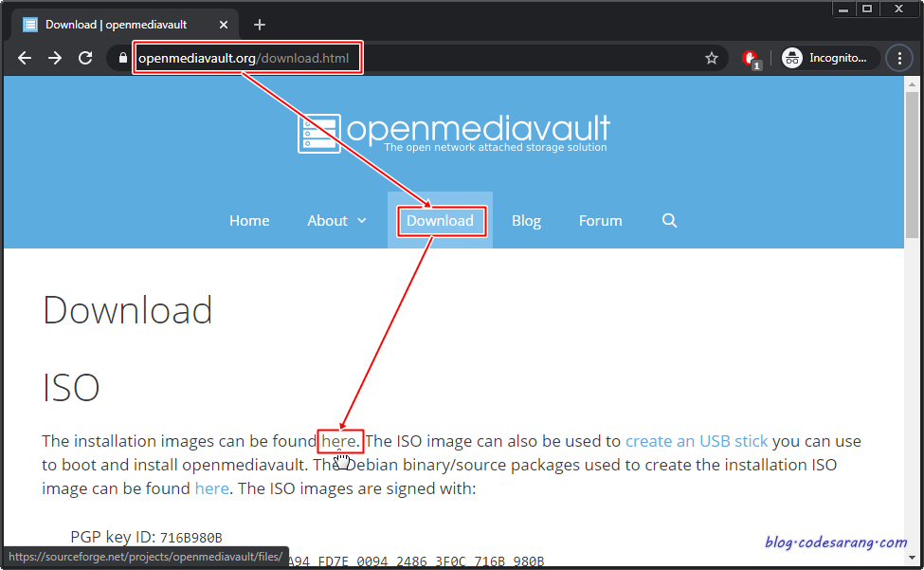Image resolution: width=924 pixels, height=570 pixels.
Task: Go forward to the next page
Action: [55, 58]
